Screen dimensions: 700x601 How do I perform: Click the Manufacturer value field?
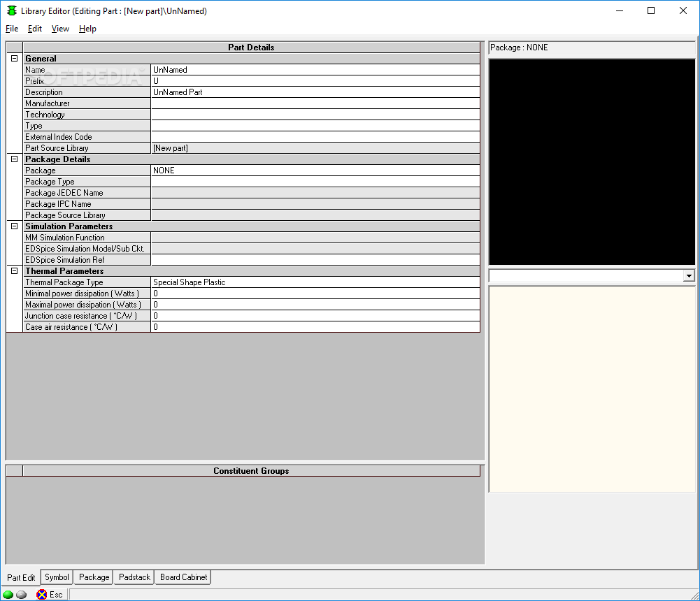tap(315, 103)
